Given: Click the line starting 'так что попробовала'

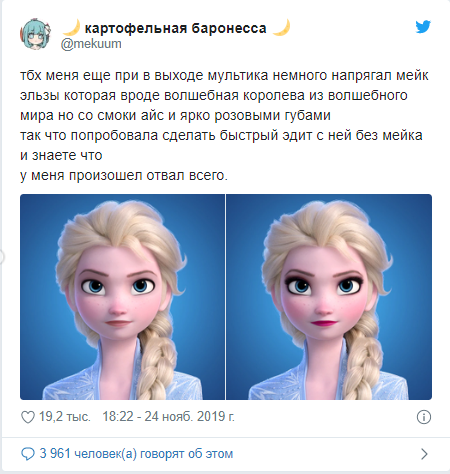Looking at the screenshot, I should coord(221,136).
